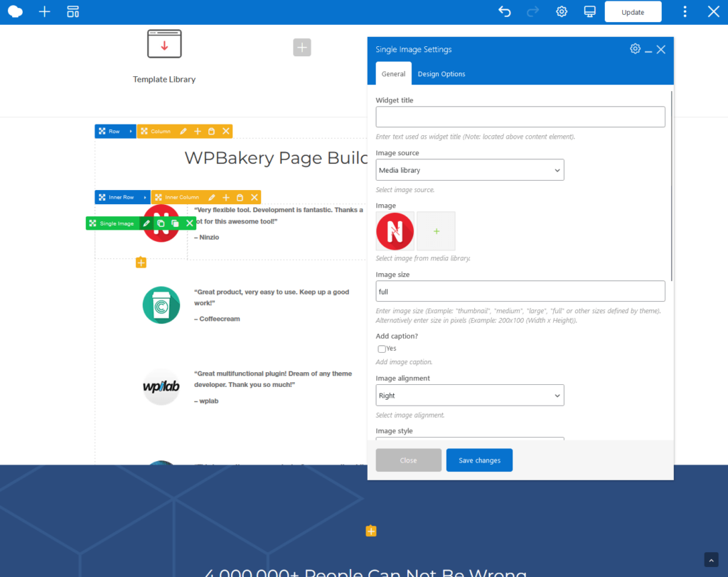Open the three-dot more options menu
The image size is (728, 577).
[685, 11]
